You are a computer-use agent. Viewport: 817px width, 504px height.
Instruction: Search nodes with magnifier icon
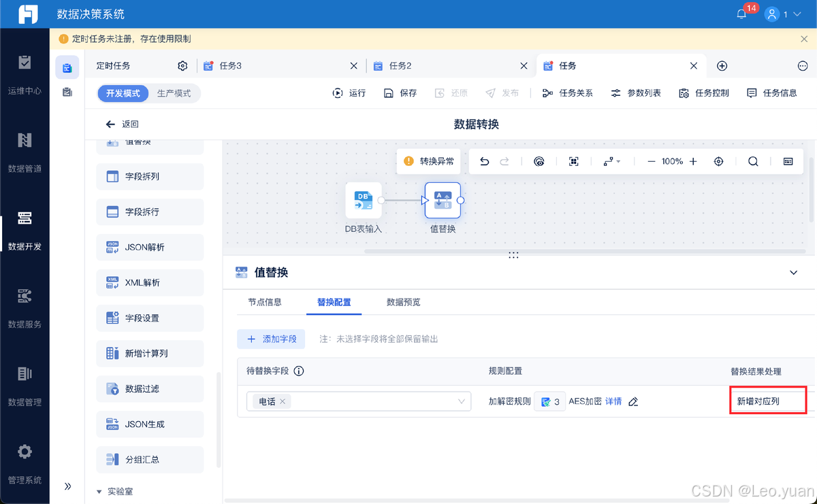pyautogui.click(x=753, y=161)
